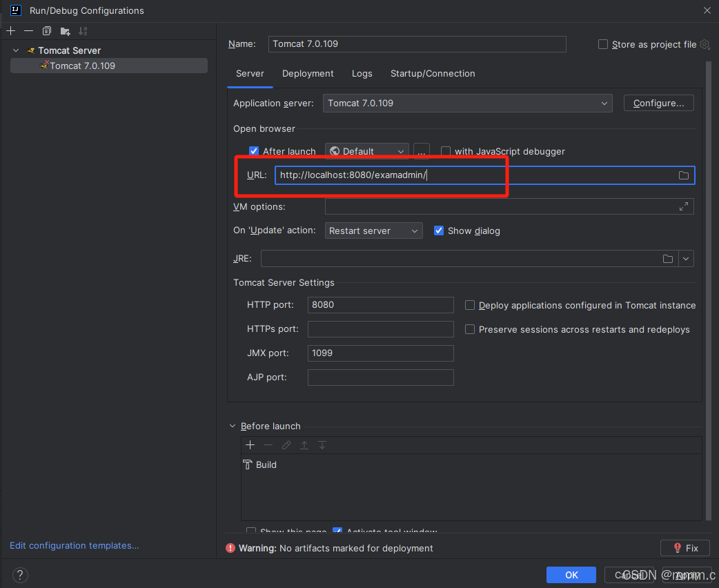Image resolution: width=719 pixels, height=588 pixels.
Task: Enable Preserve sessions across restarts checkbox
Action: (469, 329)
